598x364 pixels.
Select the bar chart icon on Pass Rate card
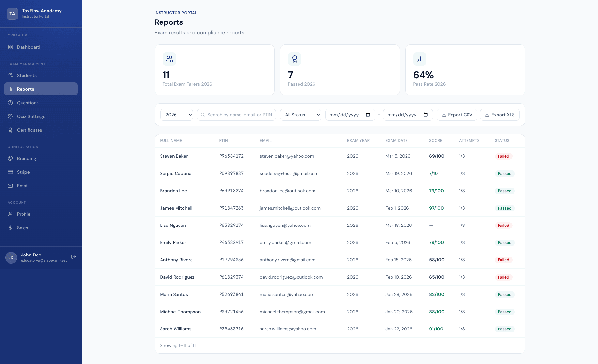(x=420, y=59)
